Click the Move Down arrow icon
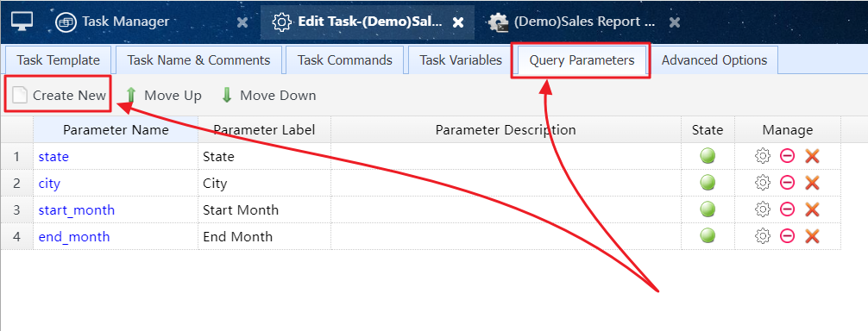 point(227,96)
